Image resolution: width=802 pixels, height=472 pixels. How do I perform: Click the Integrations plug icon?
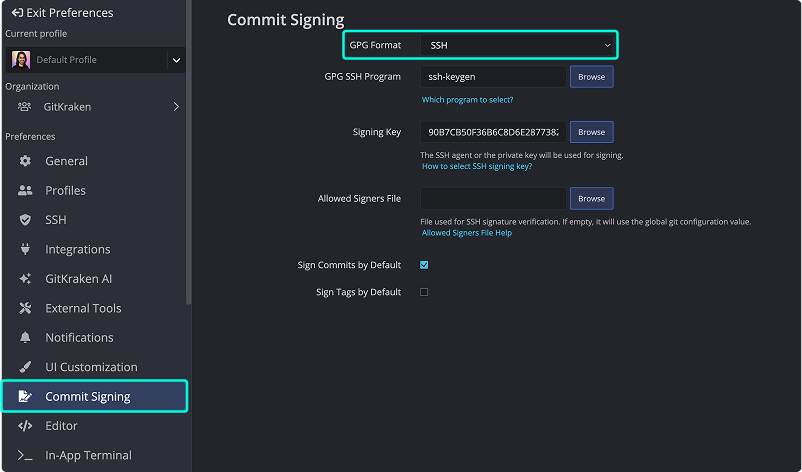[x=25, y=249]
